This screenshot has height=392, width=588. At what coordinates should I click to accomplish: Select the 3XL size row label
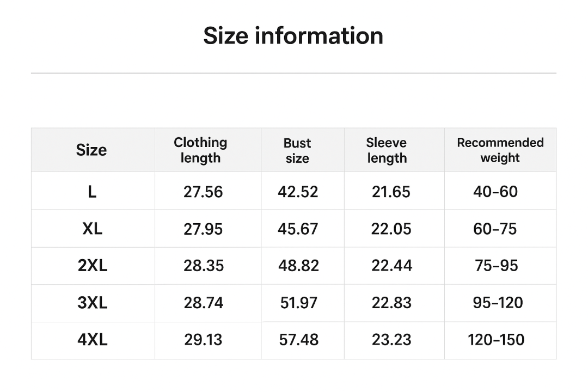tap(93, 303)
